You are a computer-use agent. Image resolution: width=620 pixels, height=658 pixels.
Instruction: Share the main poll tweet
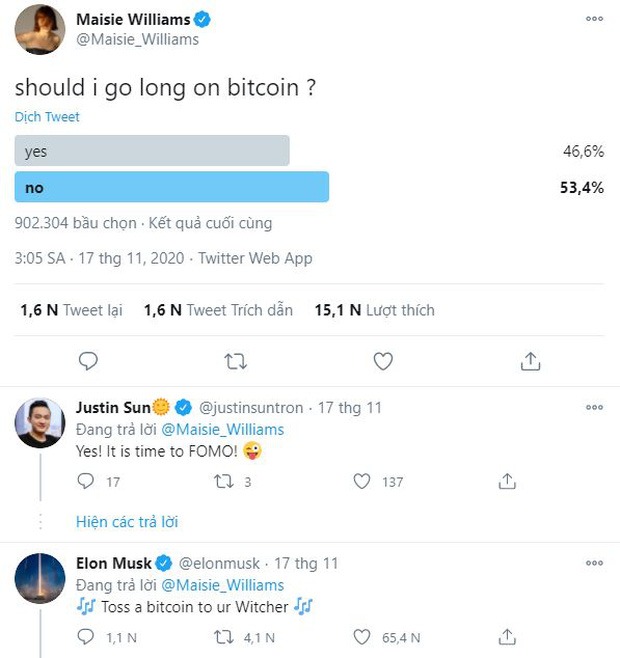530,361
